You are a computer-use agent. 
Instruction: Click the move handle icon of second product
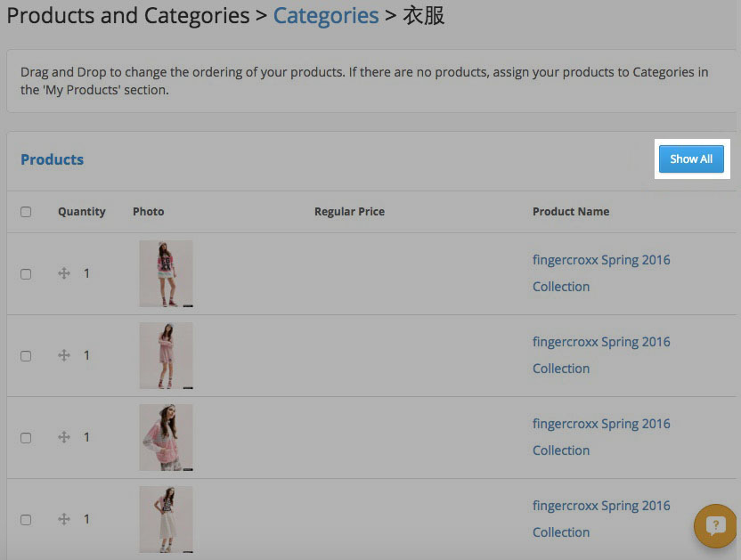64,355
